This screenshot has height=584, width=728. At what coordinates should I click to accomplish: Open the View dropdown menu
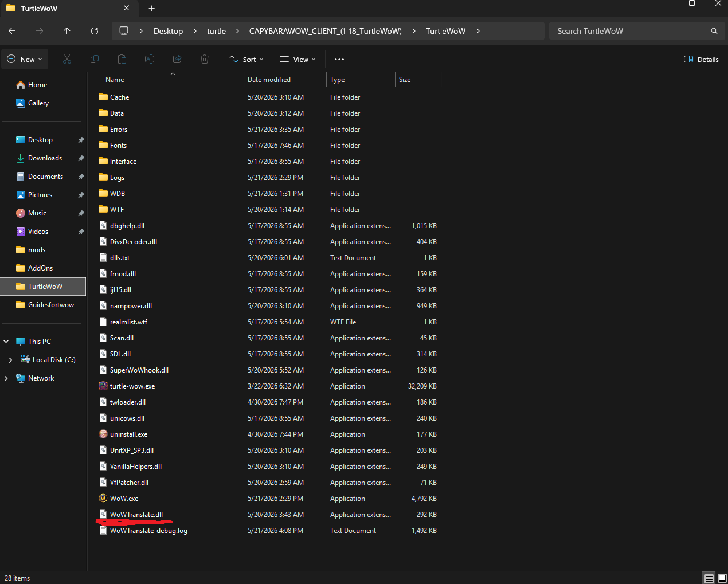tap(298, 59)
